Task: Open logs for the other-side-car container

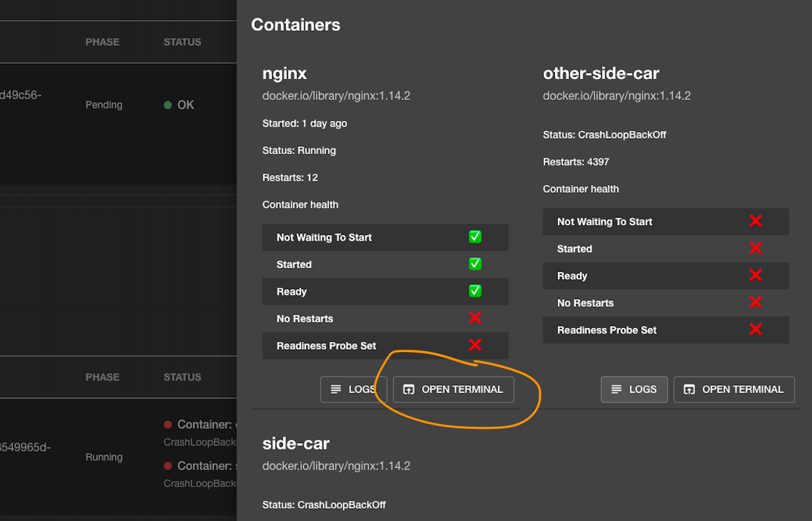Action: click(634, 390)
